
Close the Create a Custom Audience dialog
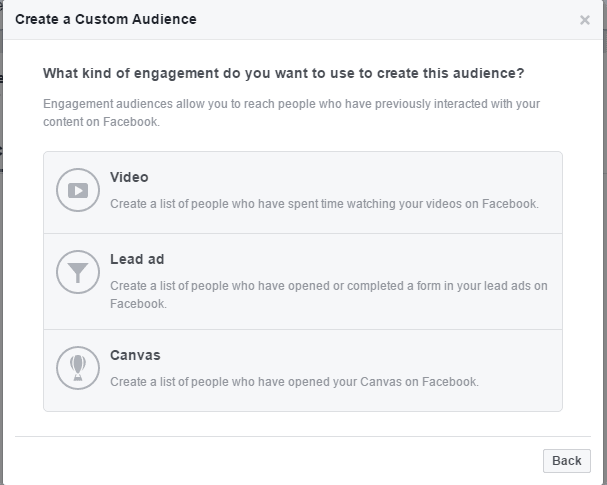(585, 20)
